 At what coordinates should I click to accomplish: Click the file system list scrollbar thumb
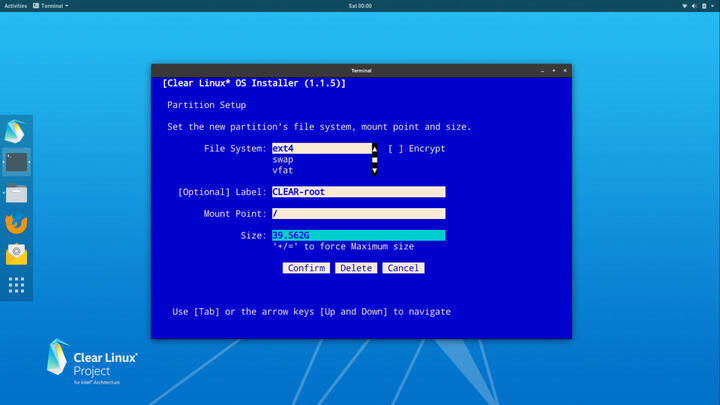(375, 160)
